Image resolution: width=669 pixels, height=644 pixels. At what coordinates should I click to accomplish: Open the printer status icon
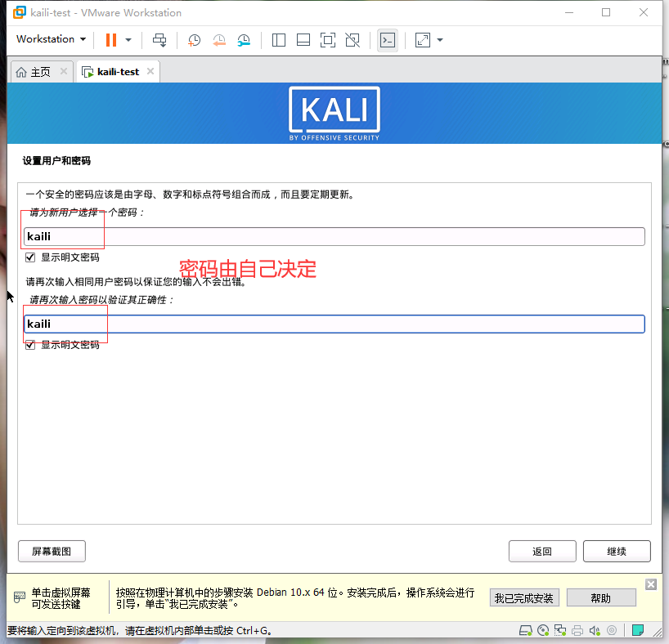click(577, 630)
